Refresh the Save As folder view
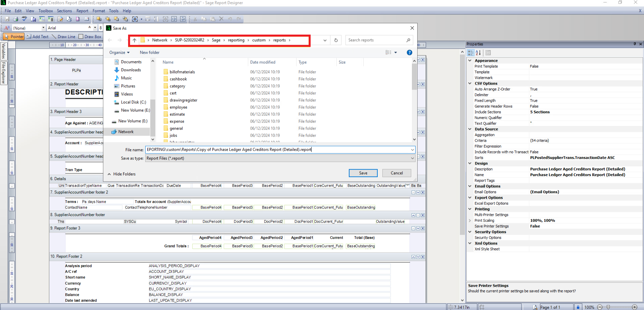This screenshot has height=310, width=644. (x=336, y=40)
